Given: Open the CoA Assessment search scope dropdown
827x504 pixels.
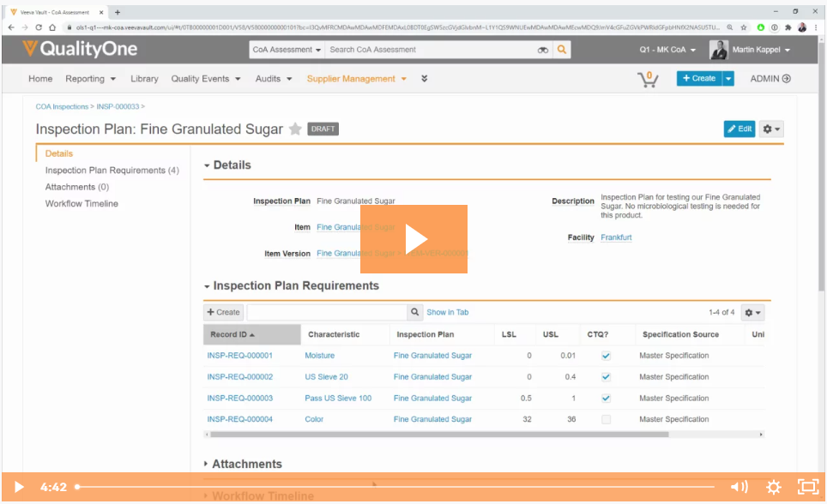Looking at the screenshot, I should point(287,50).
